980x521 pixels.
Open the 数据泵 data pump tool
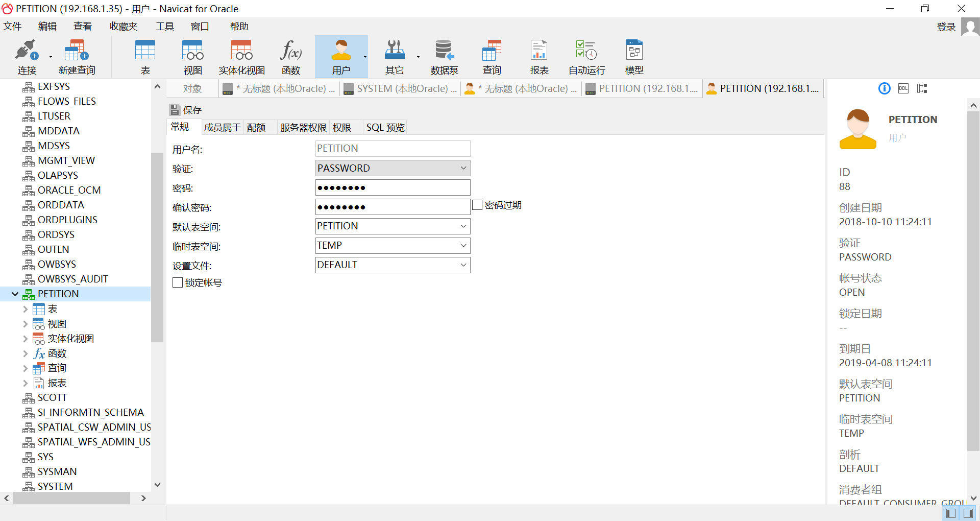point(444,51)
